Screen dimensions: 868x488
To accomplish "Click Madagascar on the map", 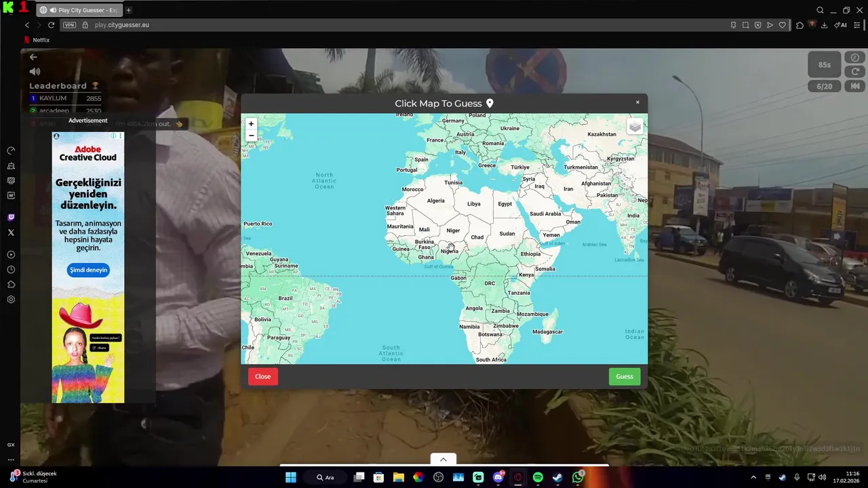I will pos(547,331).
